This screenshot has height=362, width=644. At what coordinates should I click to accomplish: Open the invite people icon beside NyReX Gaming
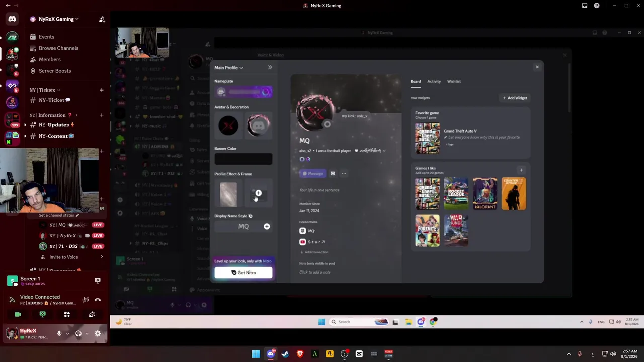click(x=102, y=19)
